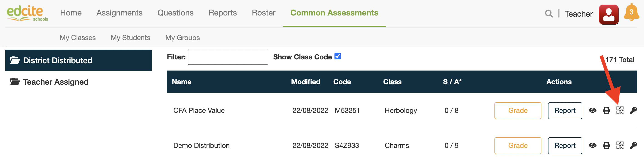The image size is (644, 162).
Task: Preview CFA Place Value with eye icon
Action: tap(592, 110)
